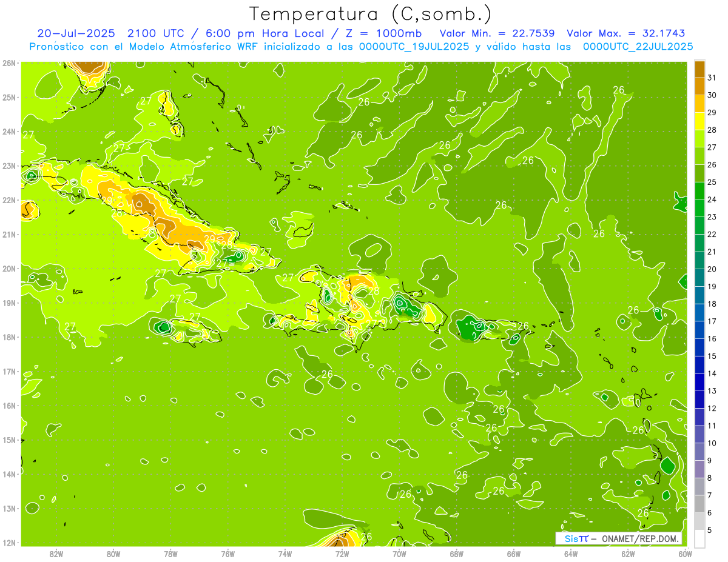
Task: Click the "Valor Min. = 22.7539" readout
Action: [x=497, y=33]
